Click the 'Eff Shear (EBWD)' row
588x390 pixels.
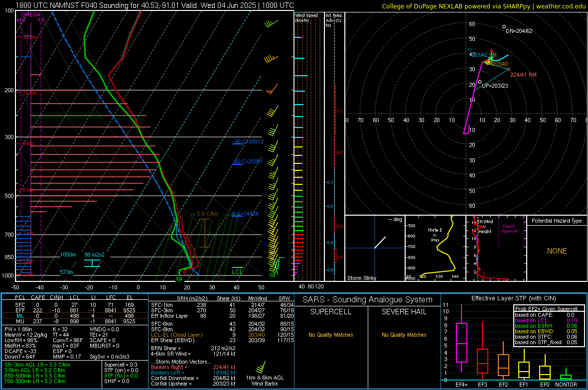(222, 340)
